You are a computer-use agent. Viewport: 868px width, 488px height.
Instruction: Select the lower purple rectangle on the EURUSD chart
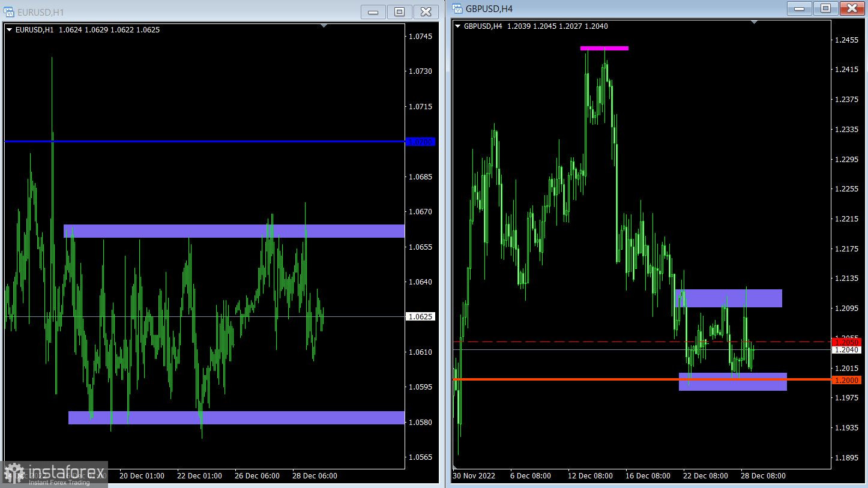click(x=237, y=418)
